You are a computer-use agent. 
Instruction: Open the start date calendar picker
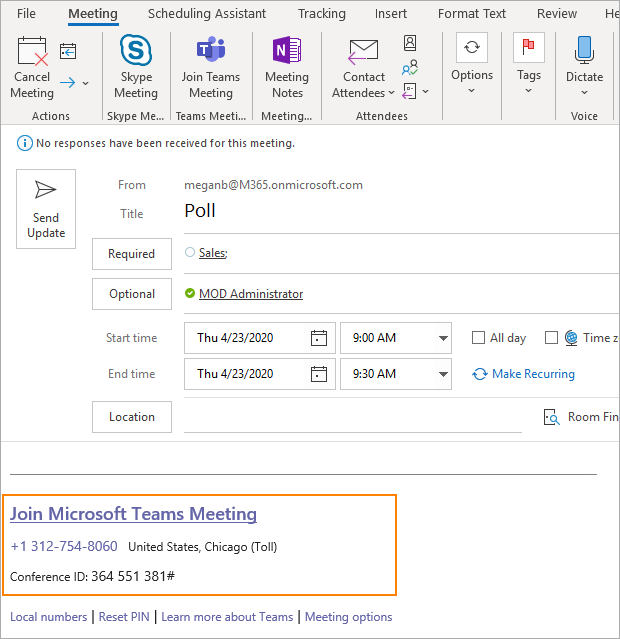coord(319,338)
